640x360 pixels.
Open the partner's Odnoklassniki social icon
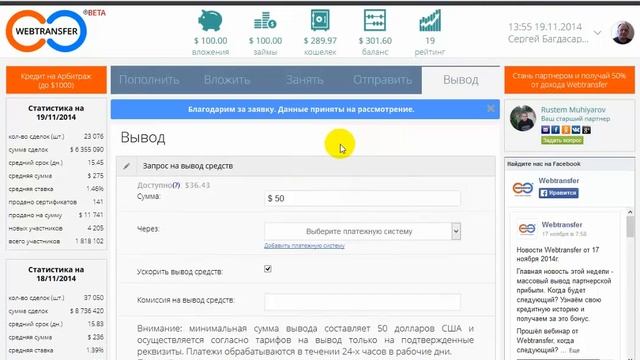(x=566, y=130)
